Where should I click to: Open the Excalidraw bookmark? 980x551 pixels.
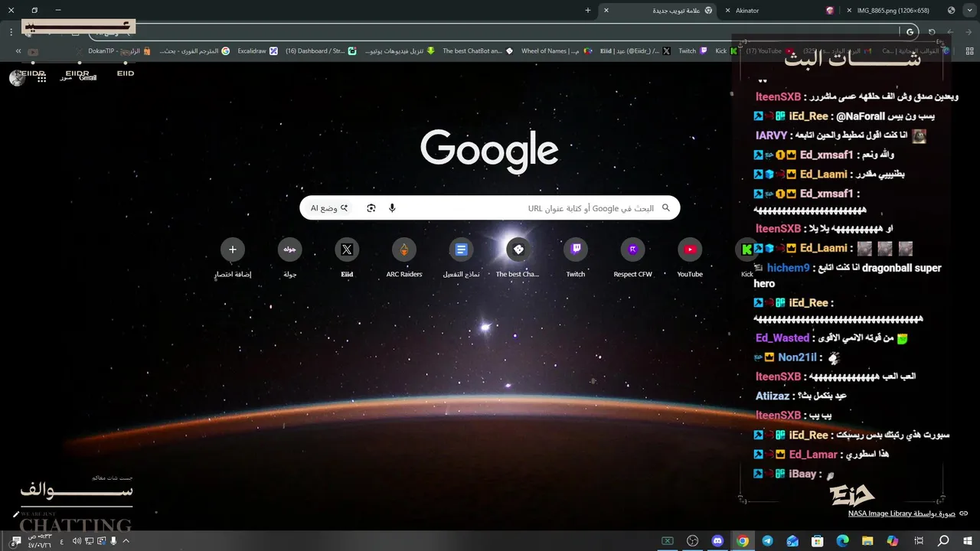pyautogui.click(x=256, y=51)
